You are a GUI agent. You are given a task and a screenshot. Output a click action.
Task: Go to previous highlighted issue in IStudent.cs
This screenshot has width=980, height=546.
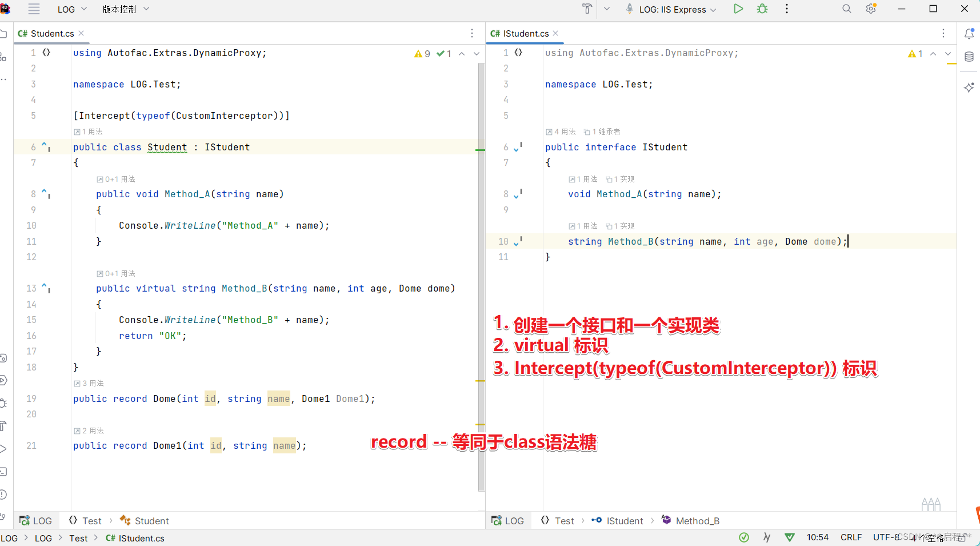(x=933, y=54)
